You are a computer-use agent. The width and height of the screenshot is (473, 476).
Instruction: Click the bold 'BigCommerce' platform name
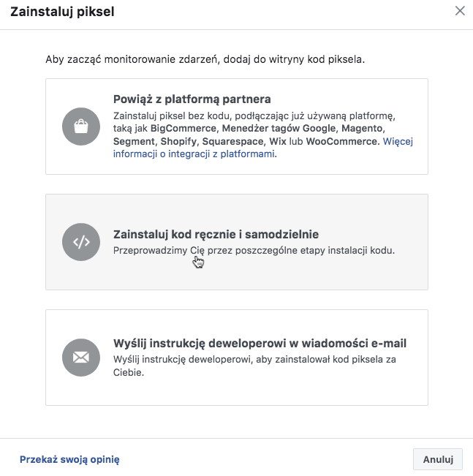[183, 129]
